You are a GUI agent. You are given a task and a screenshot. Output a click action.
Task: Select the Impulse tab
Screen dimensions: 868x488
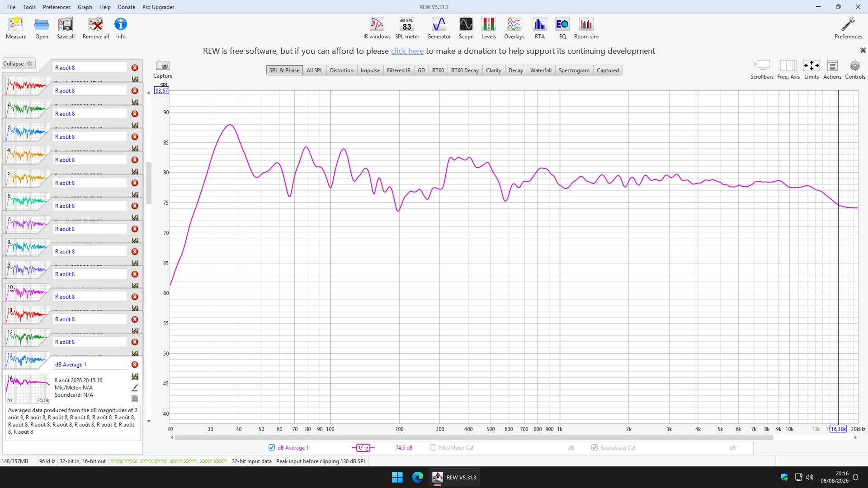370,70
